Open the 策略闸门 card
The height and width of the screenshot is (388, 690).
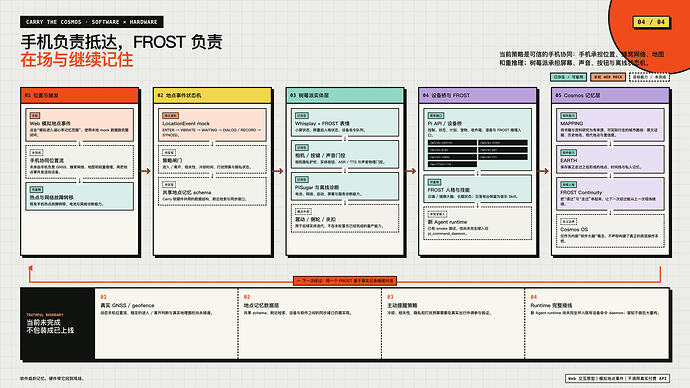212,160
